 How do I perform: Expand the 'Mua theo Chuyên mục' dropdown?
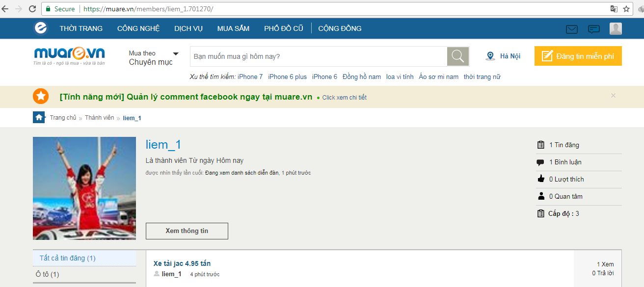coord(153,57)
